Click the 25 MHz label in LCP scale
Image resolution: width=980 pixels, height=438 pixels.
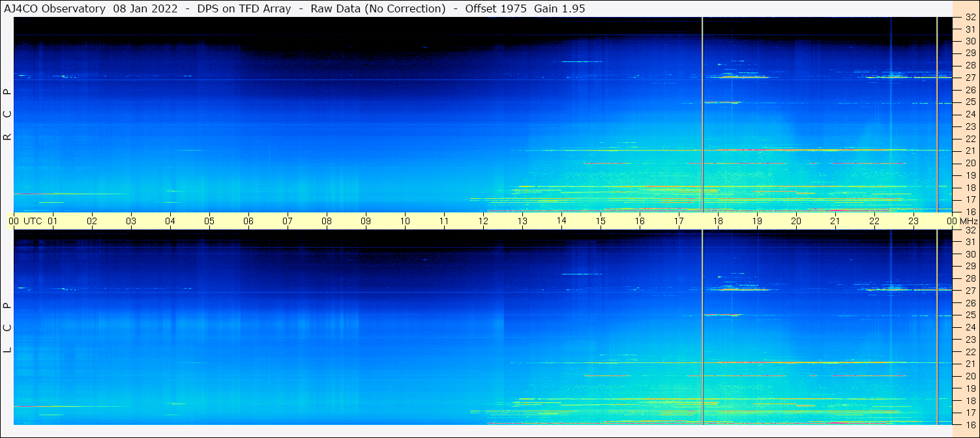[x=970, y=315]
